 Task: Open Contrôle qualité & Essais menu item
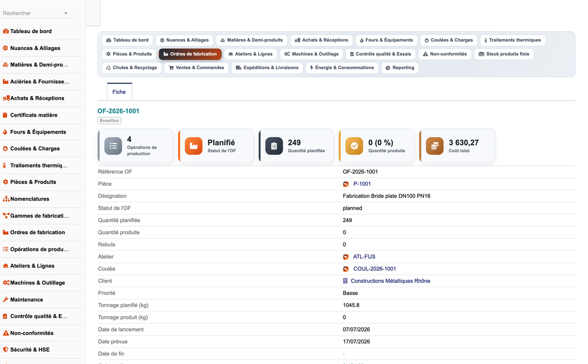[x=380, y=54]
